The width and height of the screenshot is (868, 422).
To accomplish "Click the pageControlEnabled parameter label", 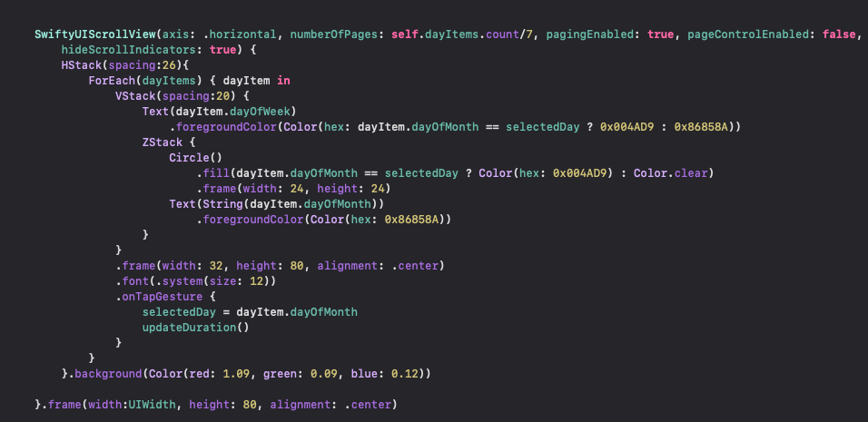I will pos(749,34).
